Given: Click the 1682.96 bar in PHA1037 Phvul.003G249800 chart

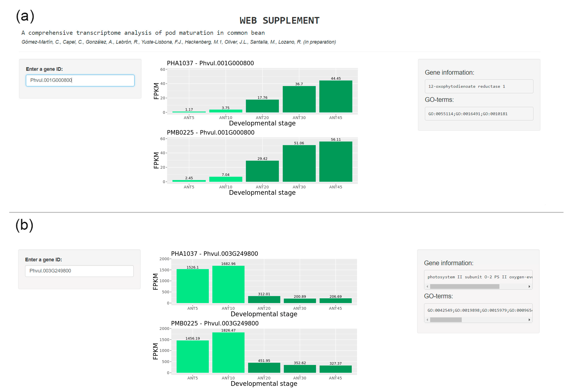Looking at the screenshot, I should (228, 285).
